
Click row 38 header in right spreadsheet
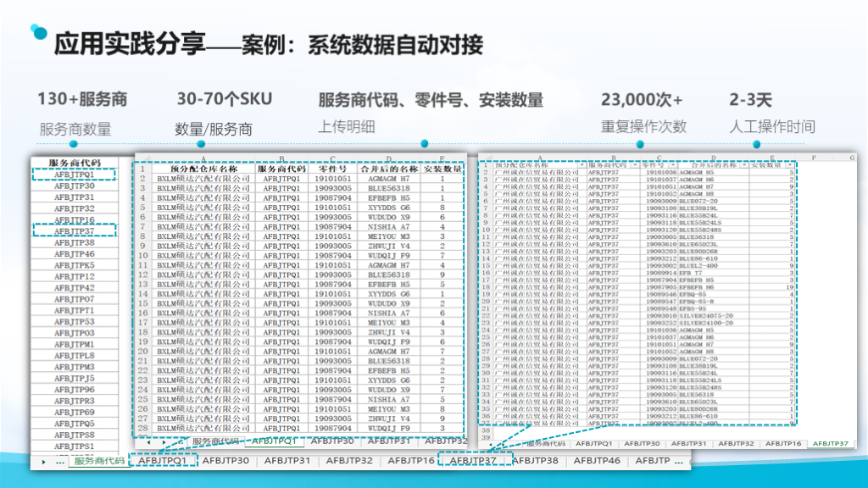click(486, 430)
